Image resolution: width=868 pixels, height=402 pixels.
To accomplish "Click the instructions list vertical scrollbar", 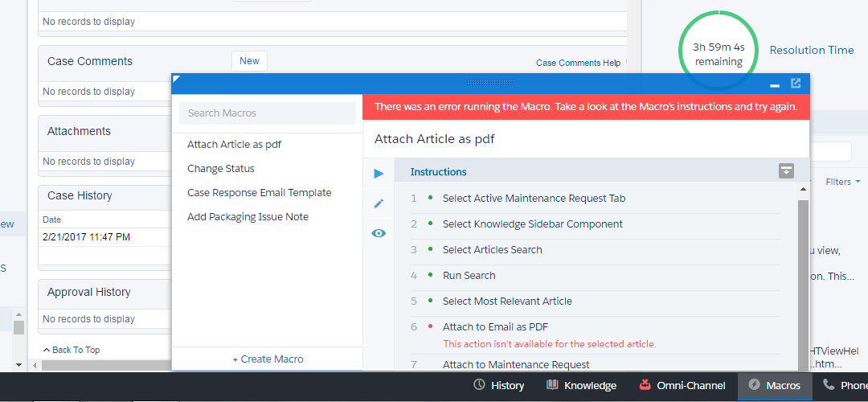I will coord(803,285).
